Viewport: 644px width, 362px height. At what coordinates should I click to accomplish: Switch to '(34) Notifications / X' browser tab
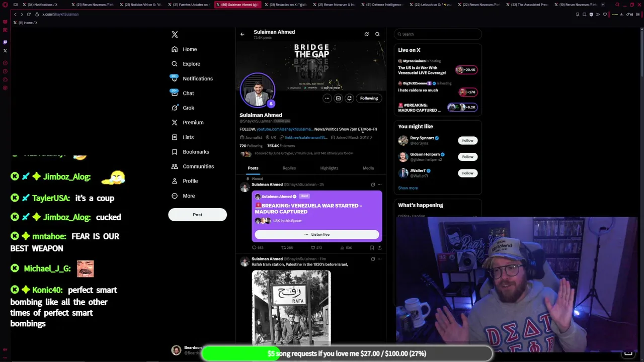pyautogui.click(x=42, y=5)
